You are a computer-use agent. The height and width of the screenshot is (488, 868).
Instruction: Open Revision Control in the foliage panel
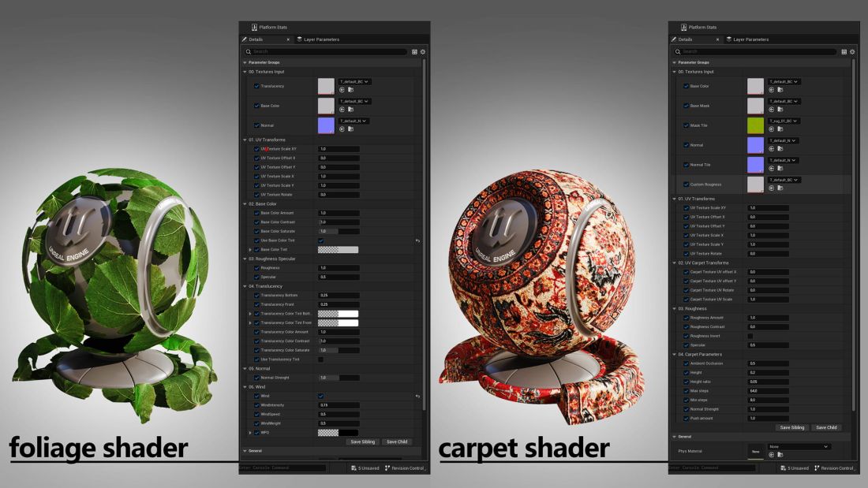click(405, 468)
